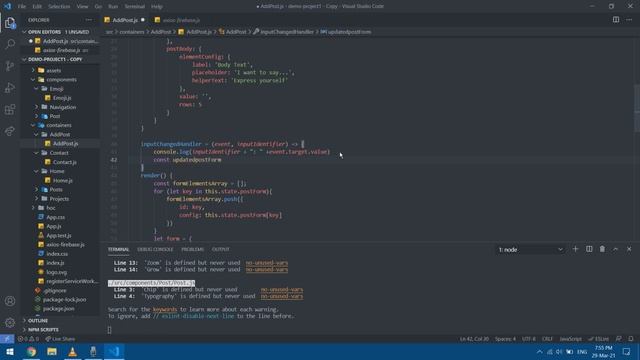Open the Accounts menu icon
640x360 pixels.
pos(10,301)
